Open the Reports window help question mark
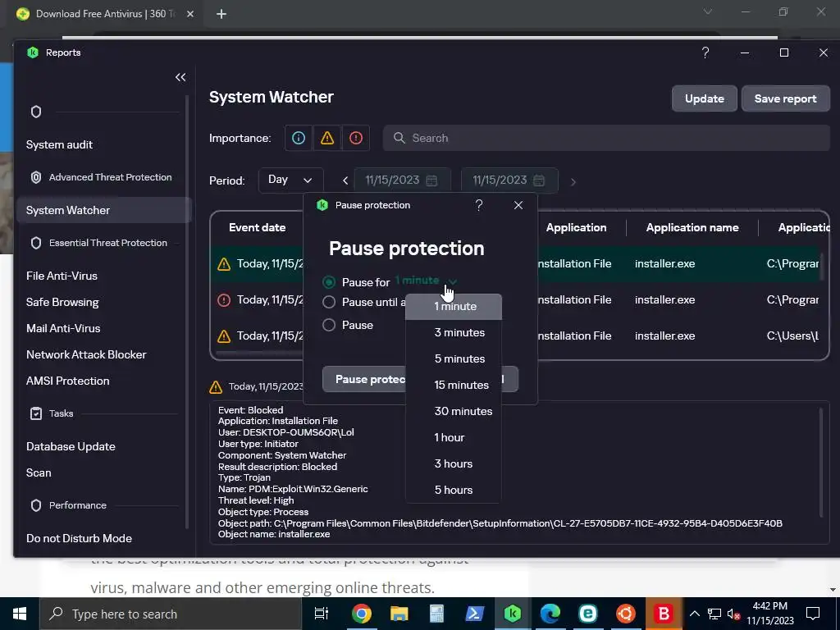840x630 pixels. (x=705, y=52)
